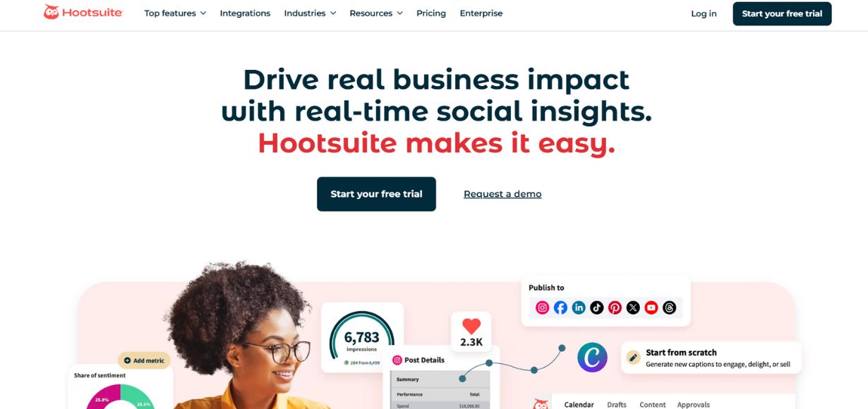The height and width of the screenshot is (409, 868).
Task: Expand the Top features dropdown
Action: (175, 13)
